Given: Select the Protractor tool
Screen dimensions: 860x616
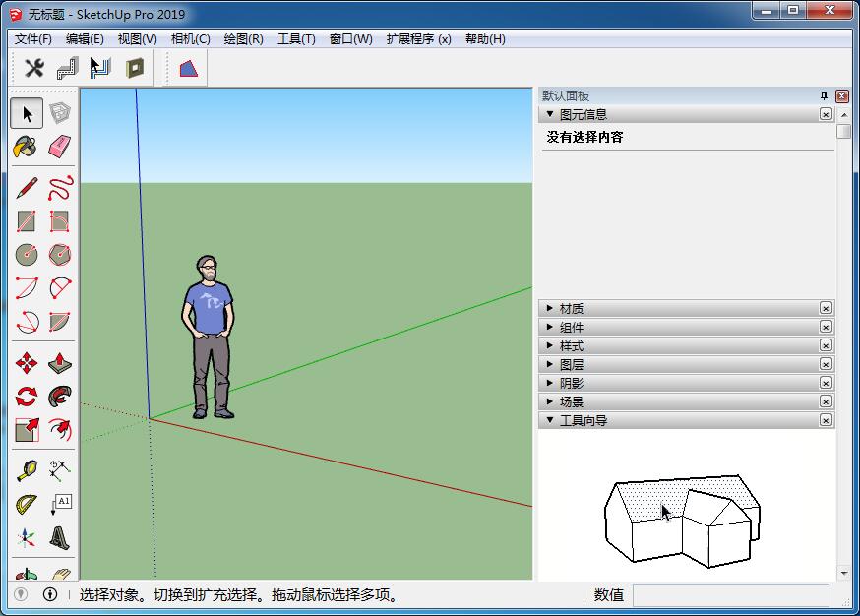Looking at the screenshot, I should coord(27,504).
